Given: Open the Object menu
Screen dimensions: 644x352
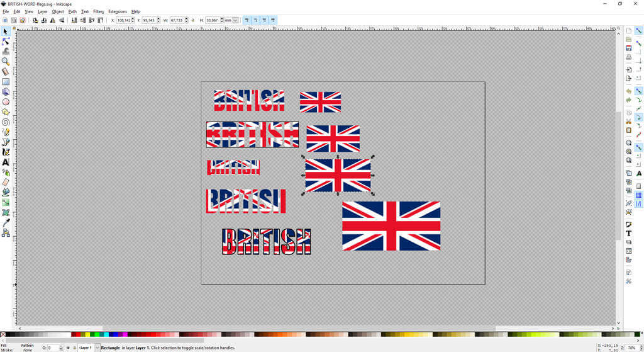Looking at the screenshot, I should (x=58, y=11).
